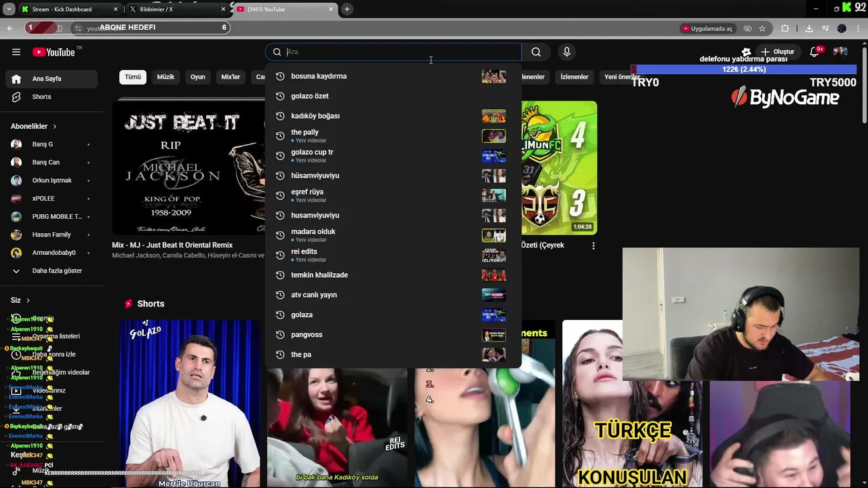Open Shorts in the sidebar
Screen dimensions: 868x488
click(52, 97)
